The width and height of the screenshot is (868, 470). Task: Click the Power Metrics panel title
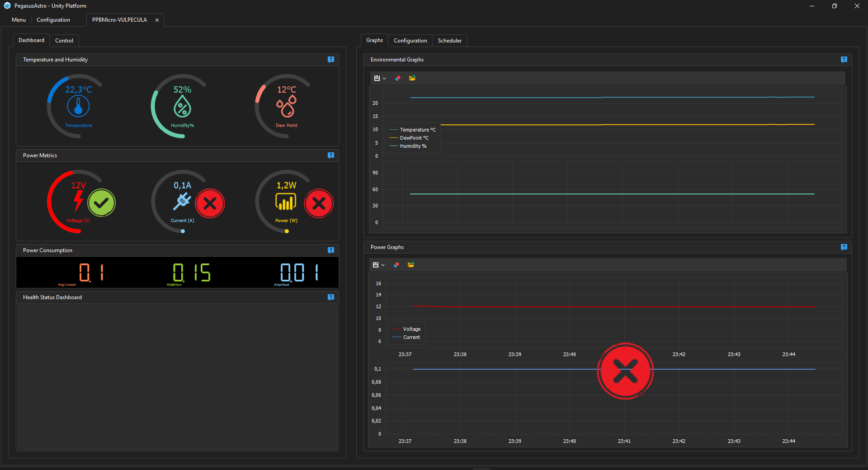coord(40,155)
